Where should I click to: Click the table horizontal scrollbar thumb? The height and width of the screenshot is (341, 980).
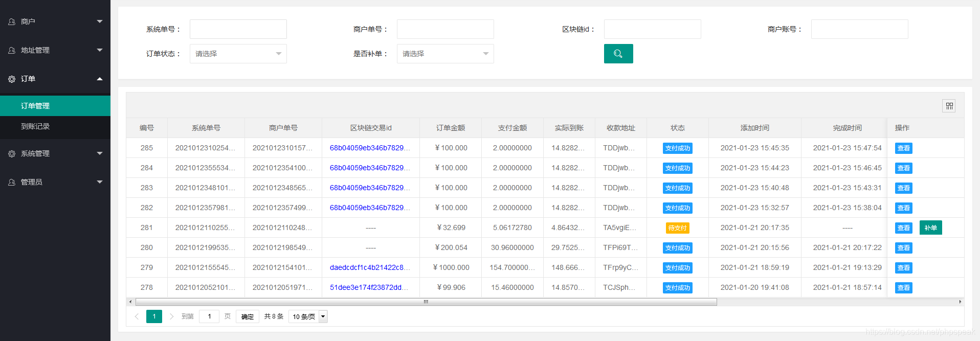426,302
